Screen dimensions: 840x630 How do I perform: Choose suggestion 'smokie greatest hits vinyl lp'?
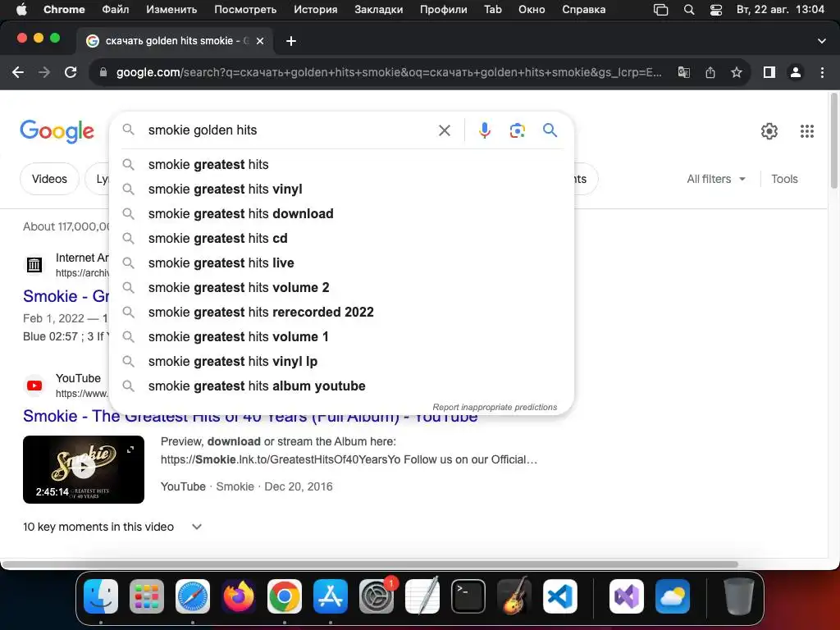341,362
